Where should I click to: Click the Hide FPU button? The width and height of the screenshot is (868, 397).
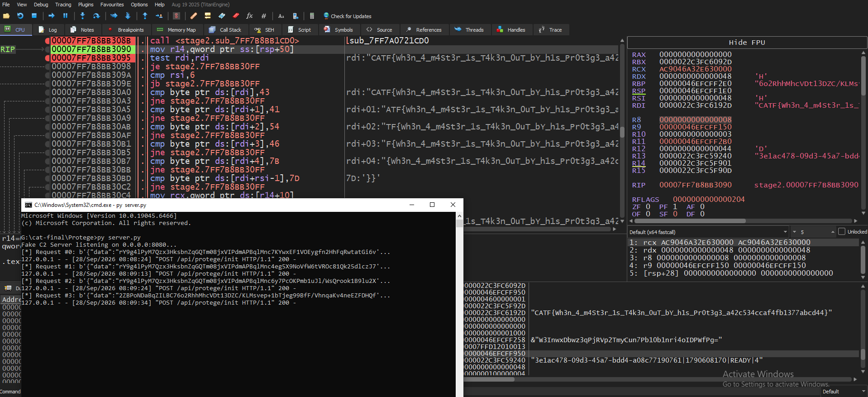[747, 43]
